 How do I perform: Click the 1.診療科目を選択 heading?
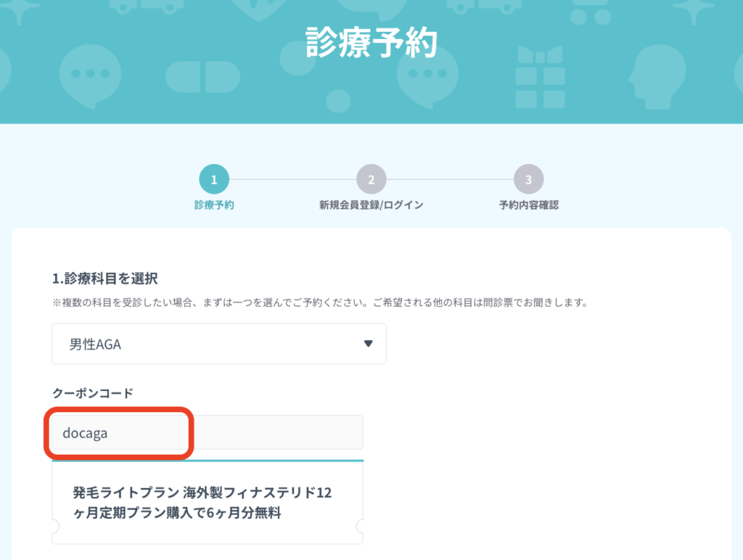(105, 278)
